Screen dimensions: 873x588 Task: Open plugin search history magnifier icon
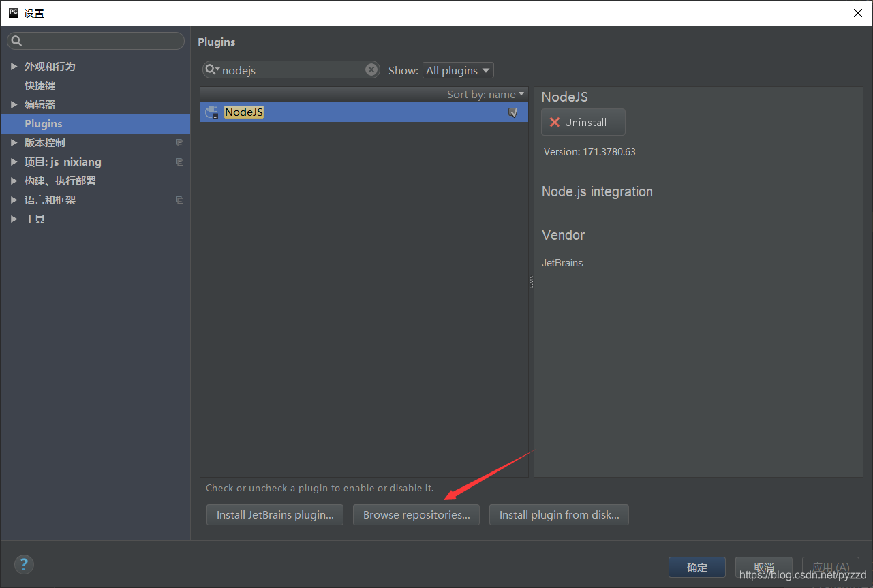click(213, 69)
